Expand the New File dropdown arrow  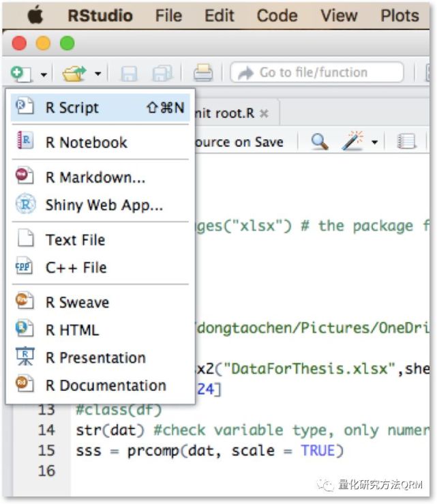44,74
